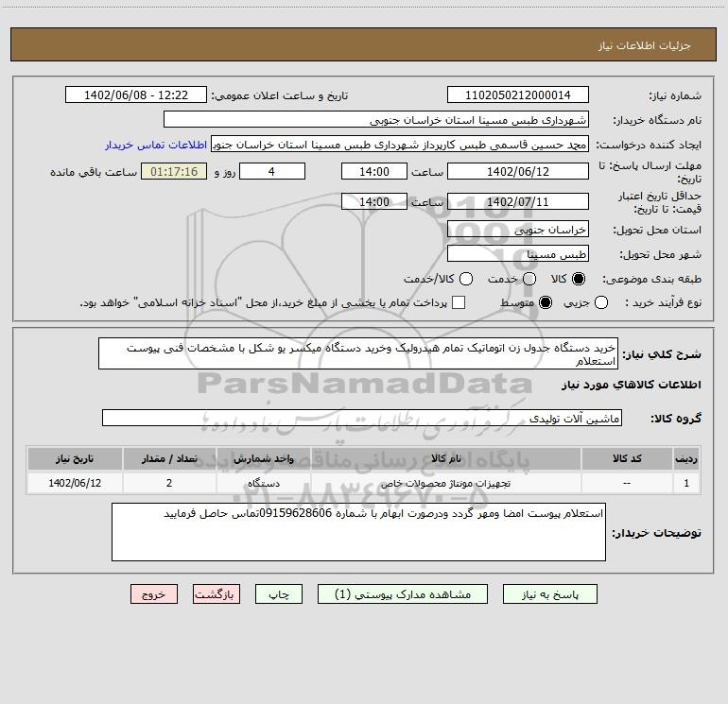Click the response deadline hour 14:00 field

point(374,171)
